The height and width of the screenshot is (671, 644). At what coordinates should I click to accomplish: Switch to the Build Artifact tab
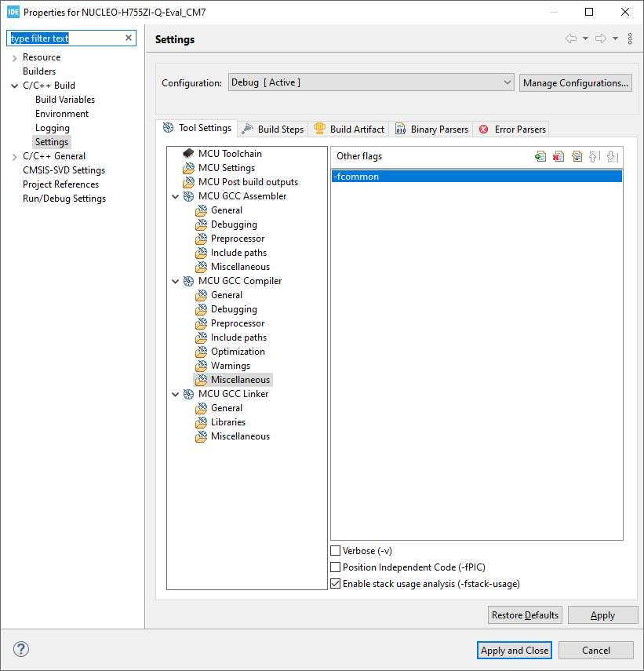[x=349, y=129]
